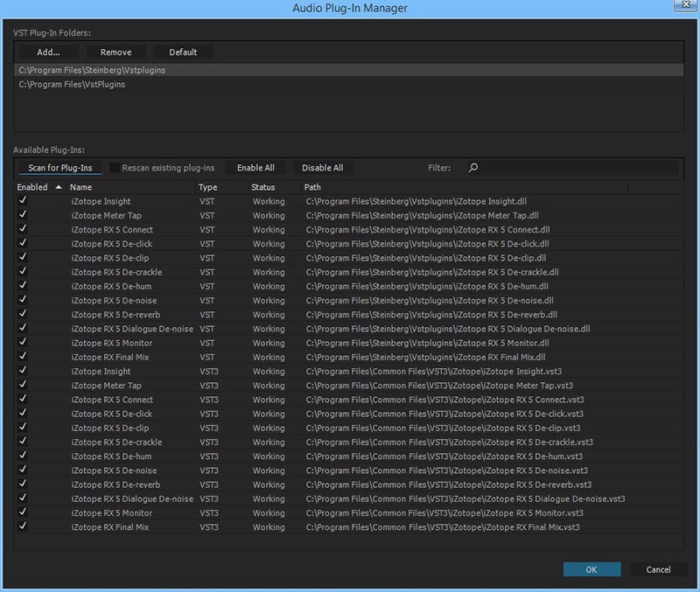Toggle iZotope RX 5 Dialogue De-noise VST checkbox
Viewport: 700px width, 592px height.
click(23, 328)
